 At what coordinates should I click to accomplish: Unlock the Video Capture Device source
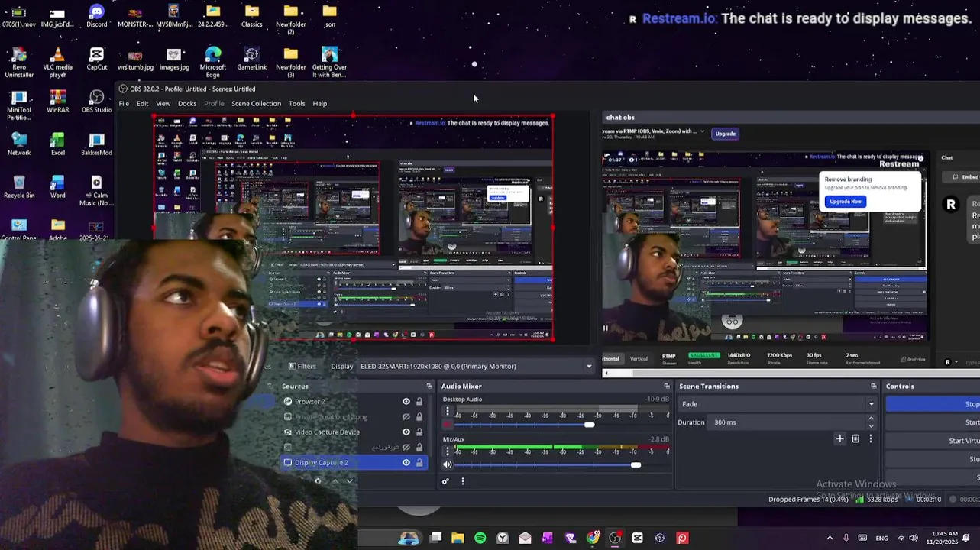419,432
